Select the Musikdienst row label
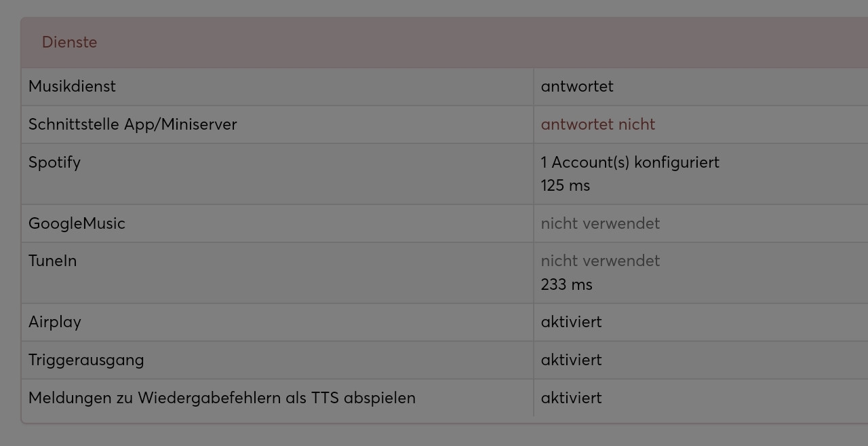 click(x=72, y=86)
